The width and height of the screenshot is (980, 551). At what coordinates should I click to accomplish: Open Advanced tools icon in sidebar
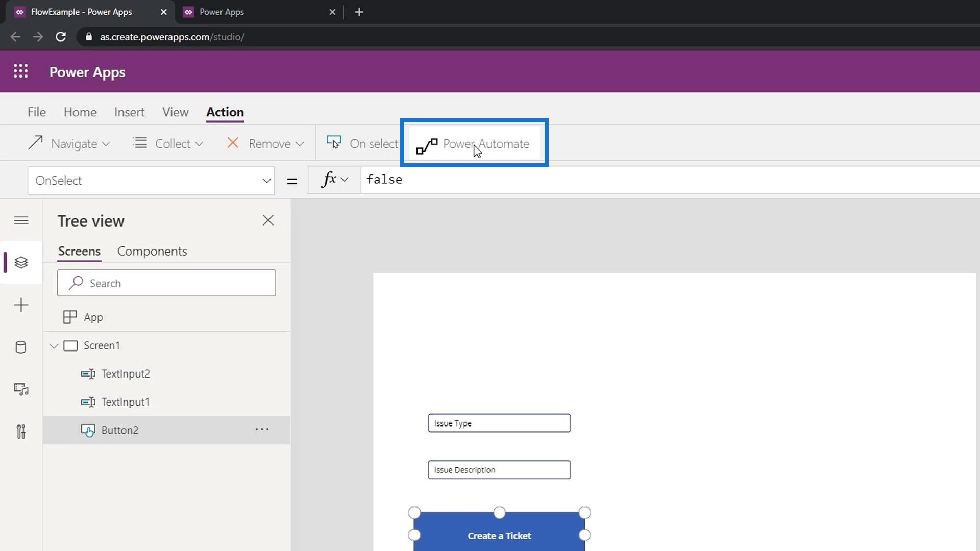tap(21, 432)
